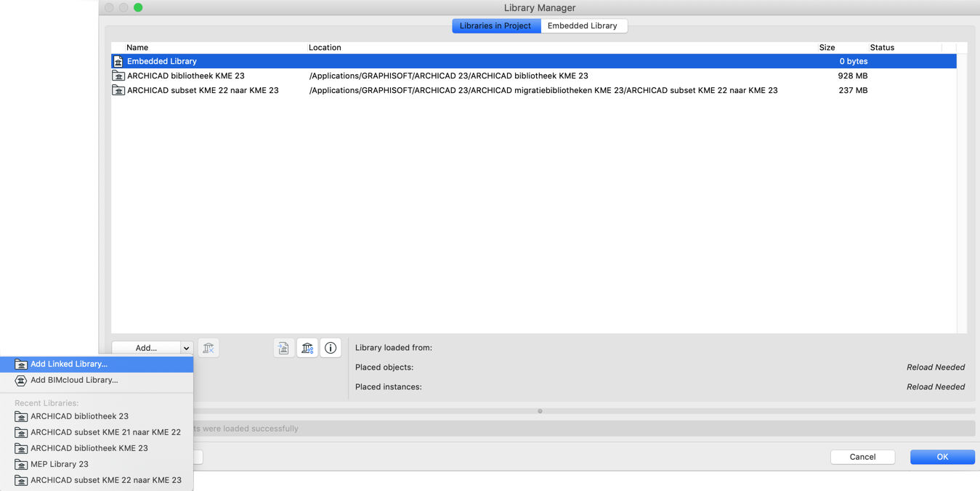The width and height of the screenshot is (980, 491).
Task: Click the location path containing migratiebibliotheken KME 23
Action: 543,90
